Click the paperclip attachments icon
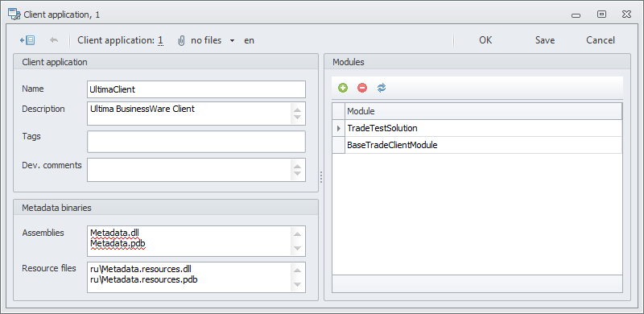This screenshot has width=644, height=314. coord(181,40)
